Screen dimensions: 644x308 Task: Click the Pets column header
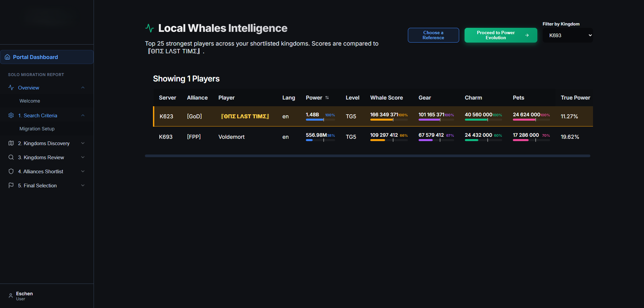518,98
